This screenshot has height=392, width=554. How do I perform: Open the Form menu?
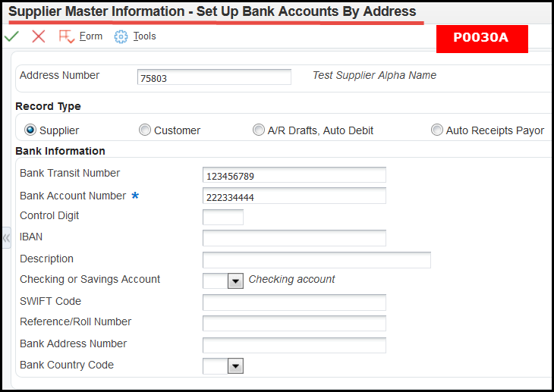point(91,36)
